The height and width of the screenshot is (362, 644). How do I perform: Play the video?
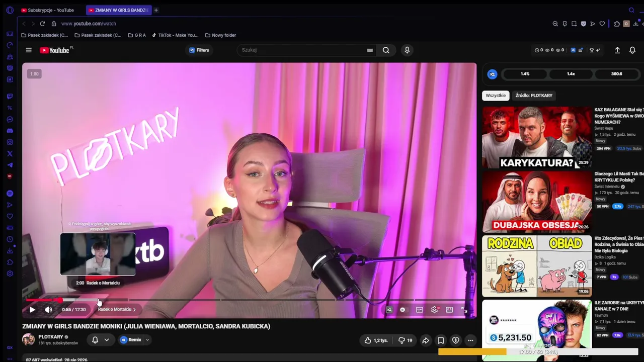tap(32, 310)
